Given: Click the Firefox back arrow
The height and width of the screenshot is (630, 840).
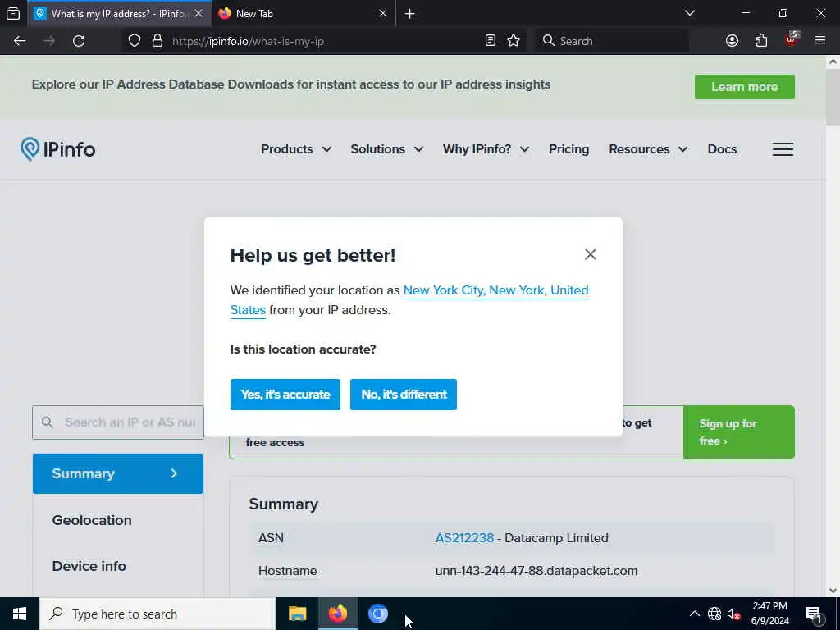Looking at the screenshot, I should pyautogui.click(x=20, y=41).
